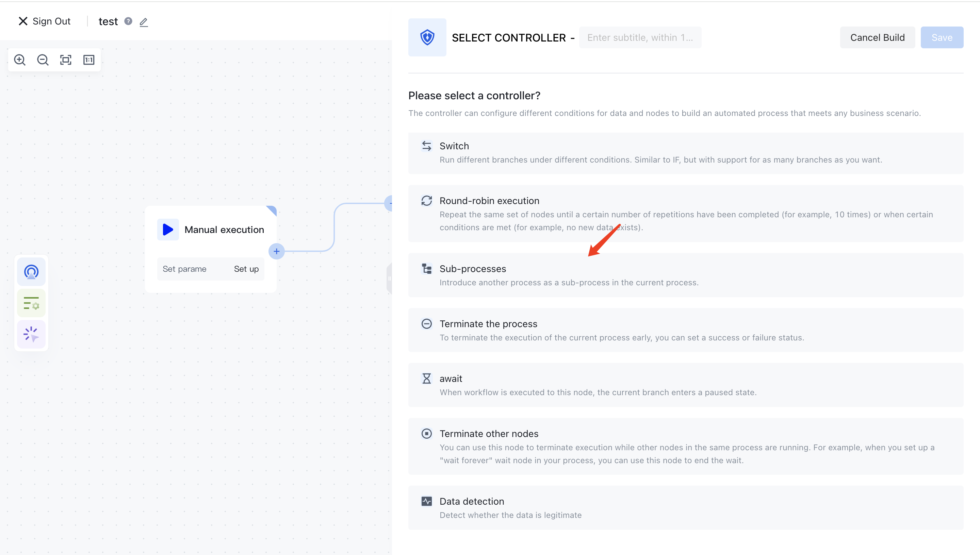This screenshot has height=555, width=980.
Task: Fit canvas to screen icon
Action: click(66, 60)
